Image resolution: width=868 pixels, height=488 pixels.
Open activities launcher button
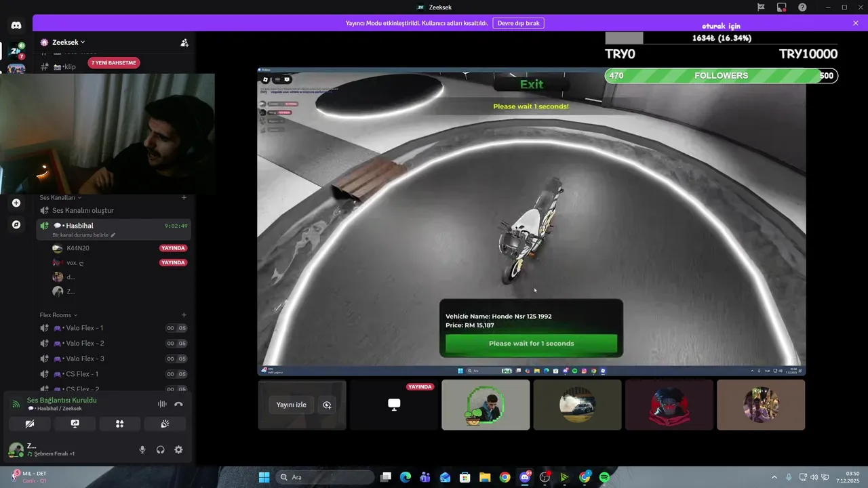click(x=119, y=424)
